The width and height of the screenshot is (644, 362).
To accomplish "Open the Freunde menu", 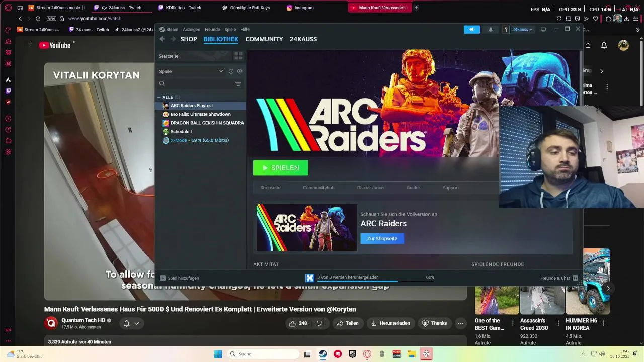I will click(212, 29).
